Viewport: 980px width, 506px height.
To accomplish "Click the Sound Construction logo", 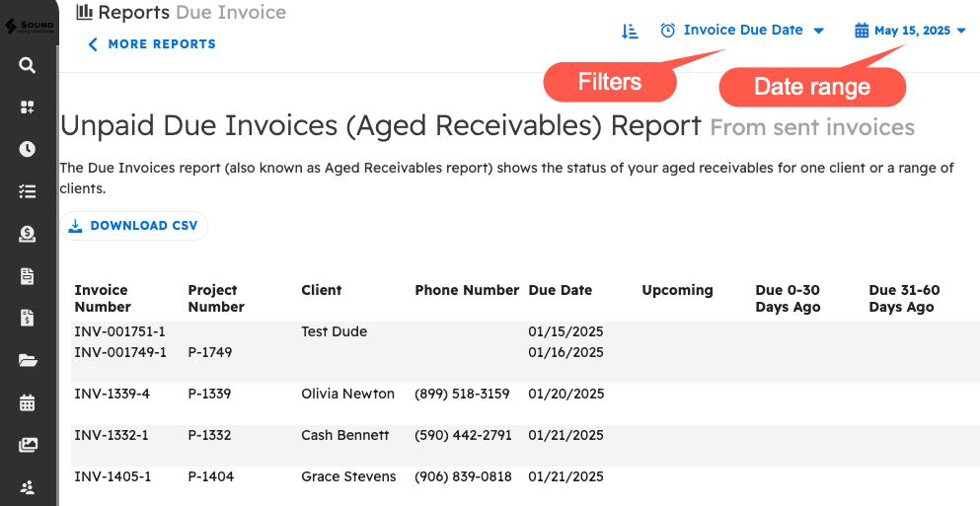I will (30, 22).
